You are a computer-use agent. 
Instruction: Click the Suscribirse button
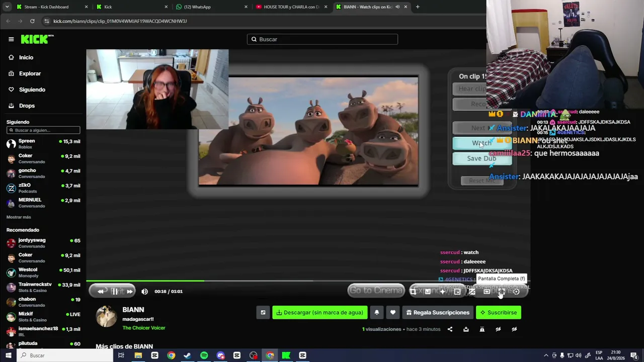499,312
